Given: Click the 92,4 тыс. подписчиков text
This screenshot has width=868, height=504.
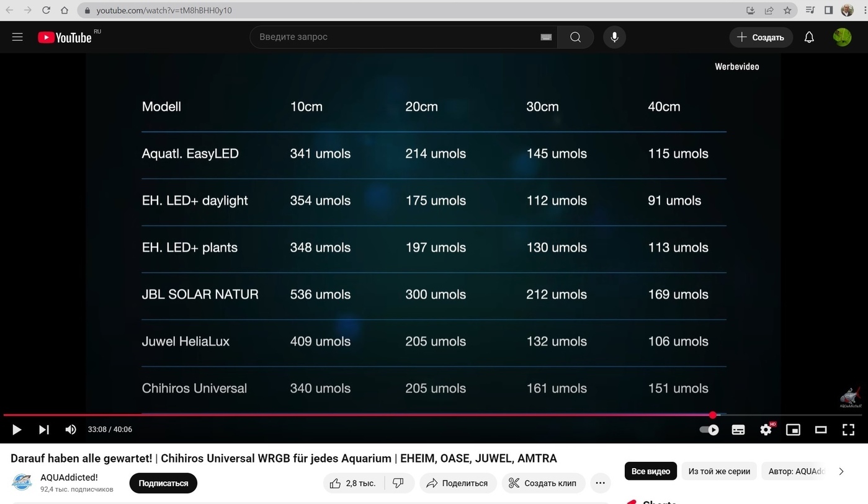Looking at the screenshot, I should pyautogui.click(x=77, y=489).
